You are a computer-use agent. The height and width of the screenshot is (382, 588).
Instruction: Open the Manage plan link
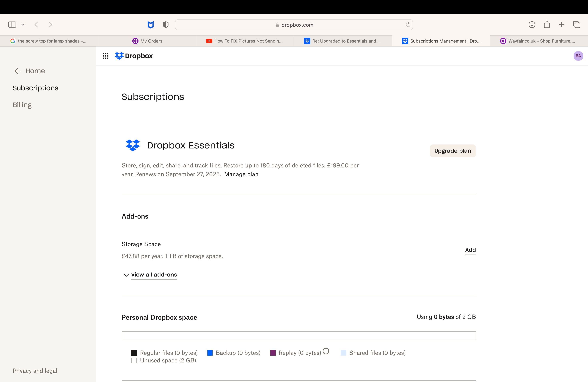[x=241, y=174]
